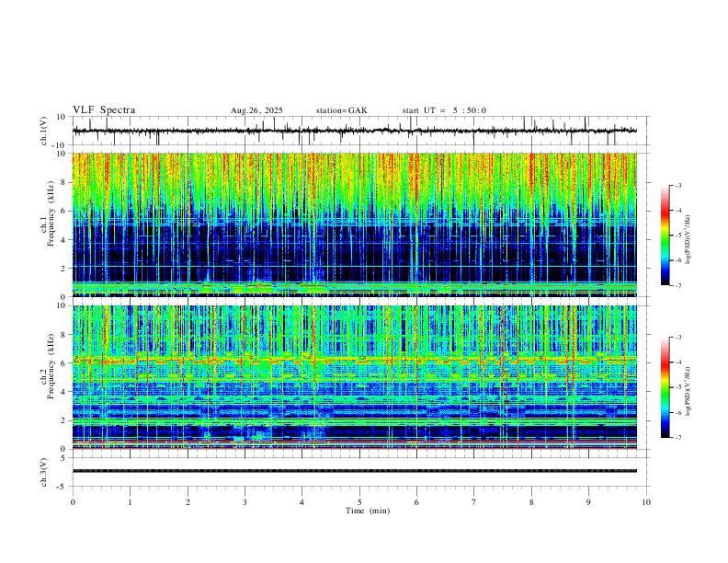Click the time axis tick label '0'
Screen dimensions: 728x563
[x=73, y=502]
